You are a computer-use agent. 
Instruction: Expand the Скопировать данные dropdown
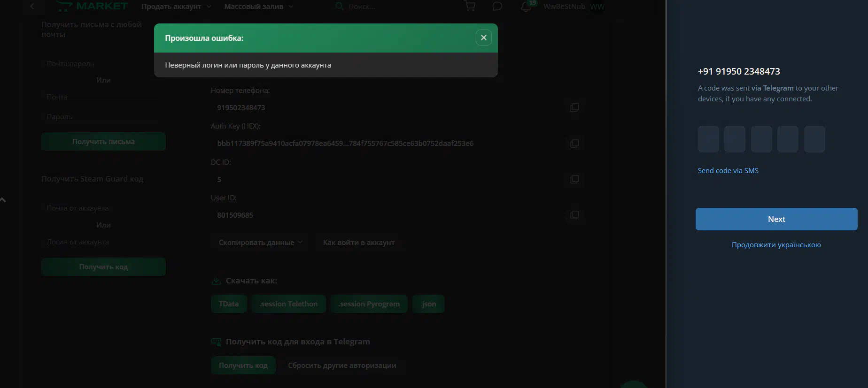[x=260, y=243]
